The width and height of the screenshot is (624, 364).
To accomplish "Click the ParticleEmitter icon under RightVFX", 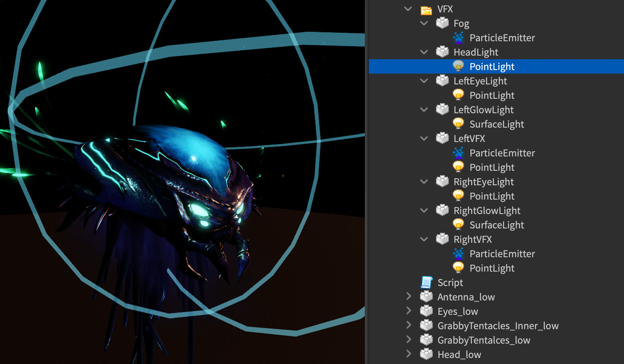I will click(x=458, y=254).
